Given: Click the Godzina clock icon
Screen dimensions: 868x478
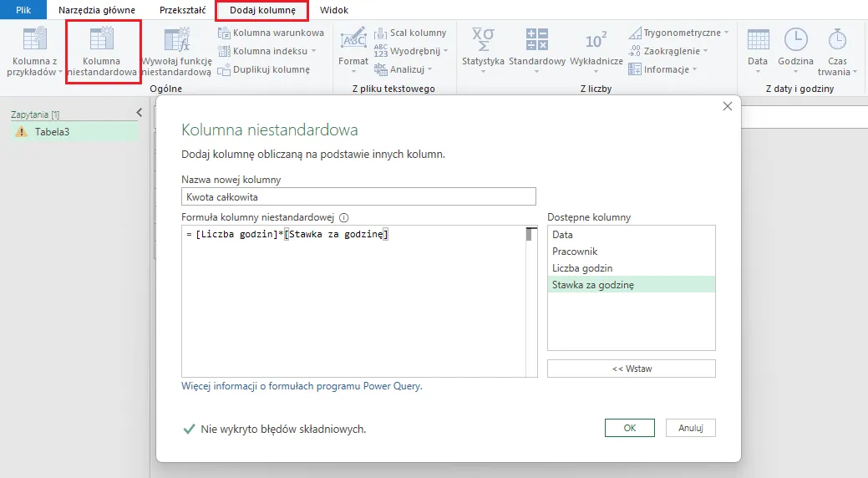Looking at the screenshot, I should pyautogui.click(x=795, y=40).
